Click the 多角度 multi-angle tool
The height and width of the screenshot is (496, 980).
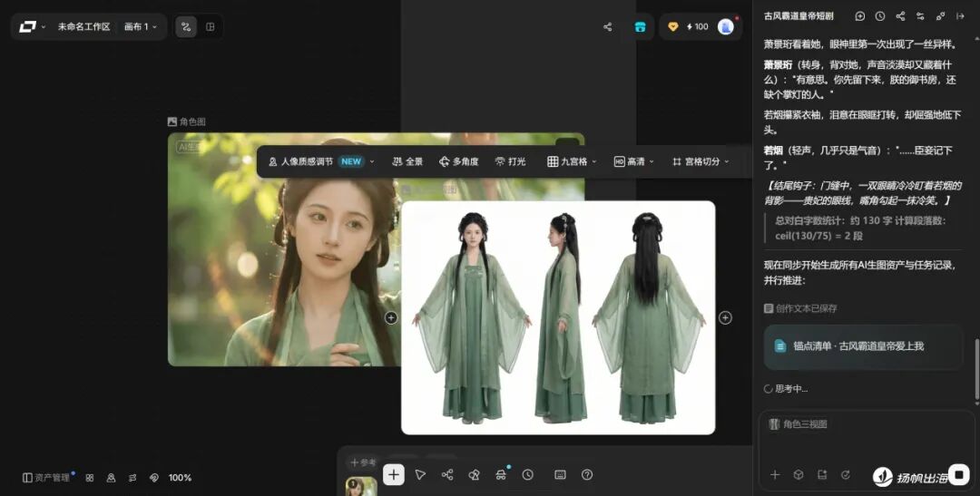(459, 161)
